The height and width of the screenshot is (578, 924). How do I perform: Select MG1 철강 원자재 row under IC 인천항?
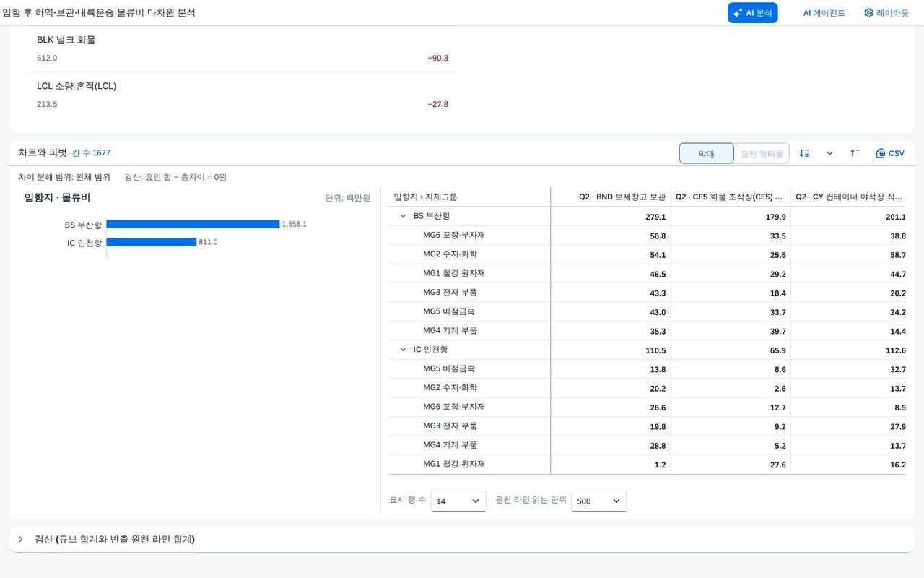click(648, 465)
